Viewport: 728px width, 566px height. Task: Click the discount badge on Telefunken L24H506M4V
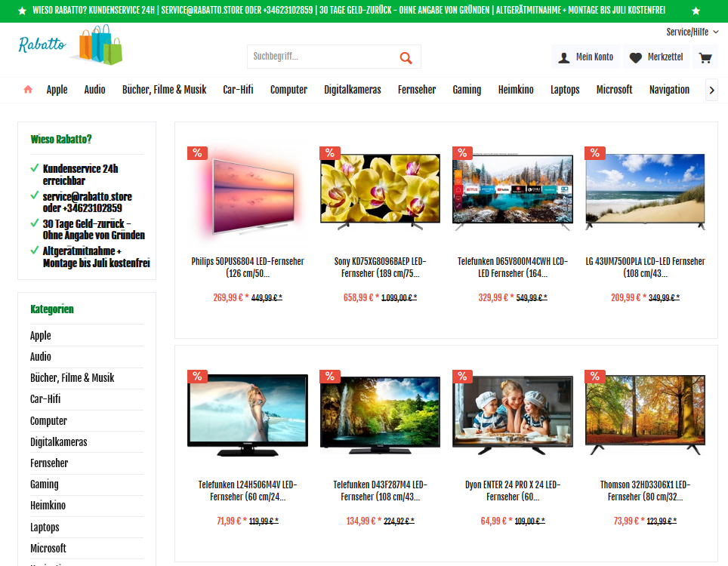click(197, 377)
